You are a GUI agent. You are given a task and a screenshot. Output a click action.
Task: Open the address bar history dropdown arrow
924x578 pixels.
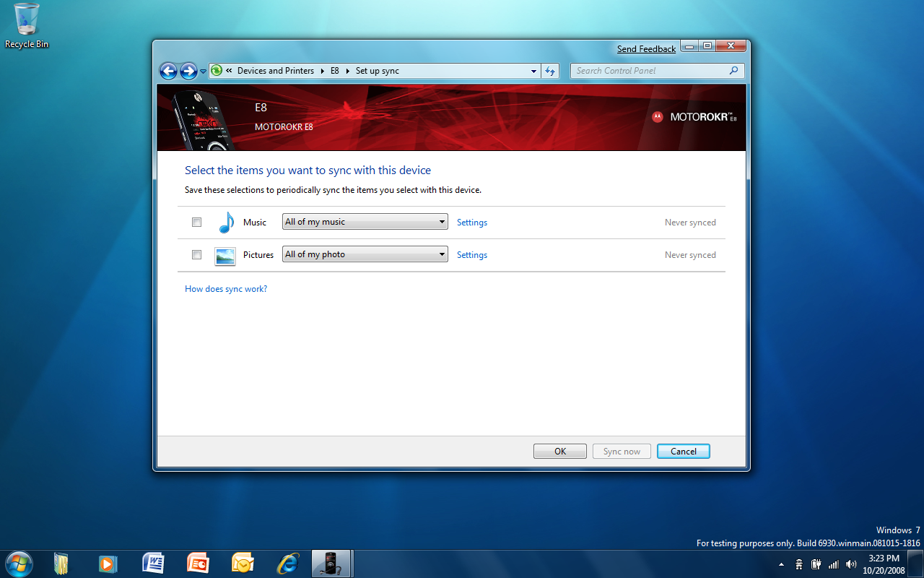534,71
